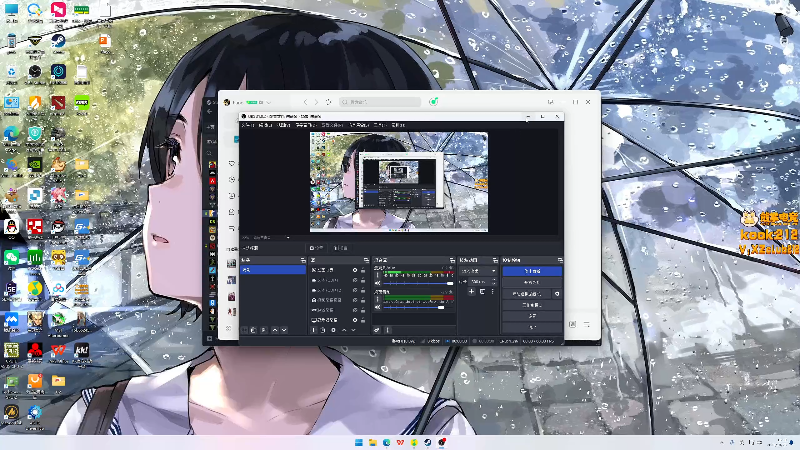Show the fourth source via its eye icon
This screenshot has width=800, height=450.
(x=355, y=300)
